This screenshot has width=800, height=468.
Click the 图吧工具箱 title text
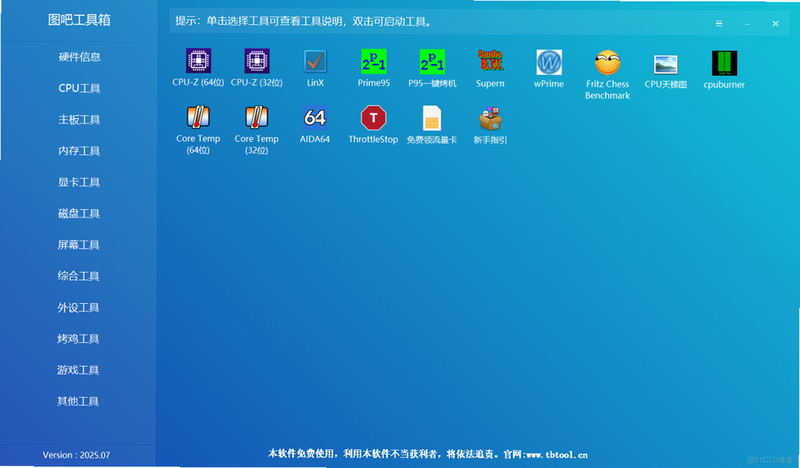[79, 20]
